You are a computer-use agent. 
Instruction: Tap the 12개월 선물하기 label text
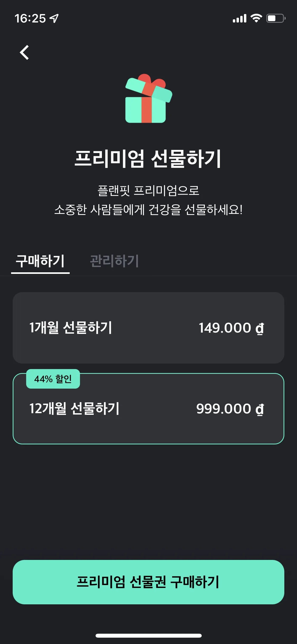click(x=74, y=409)
